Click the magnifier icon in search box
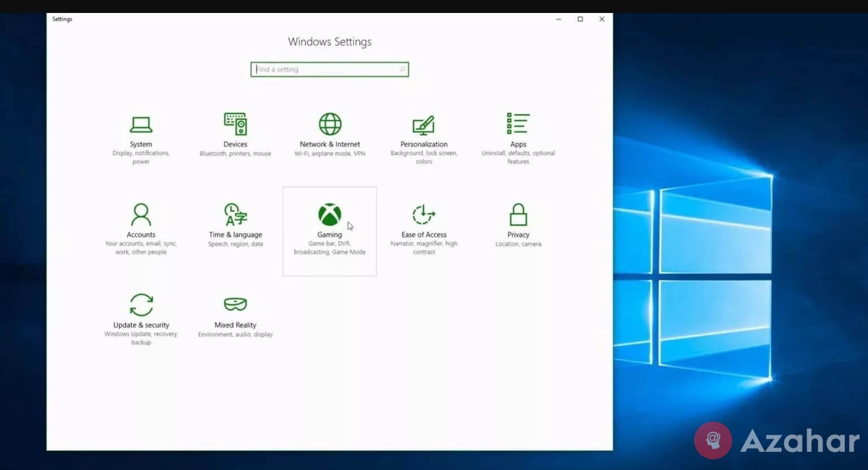Image resolution: width=868 pixels, height=470 pixels. click(x=402, y=69)
